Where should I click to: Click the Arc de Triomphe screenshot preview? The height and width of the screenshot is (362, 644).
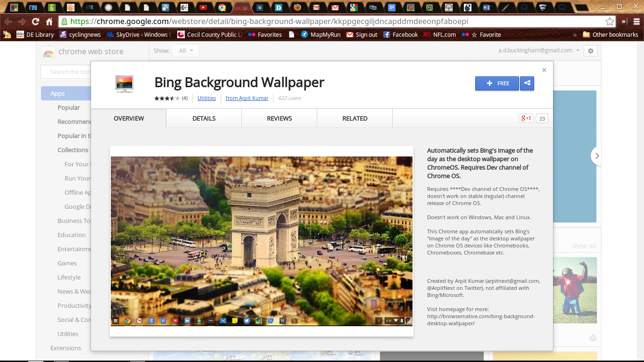tap(262, 241)
